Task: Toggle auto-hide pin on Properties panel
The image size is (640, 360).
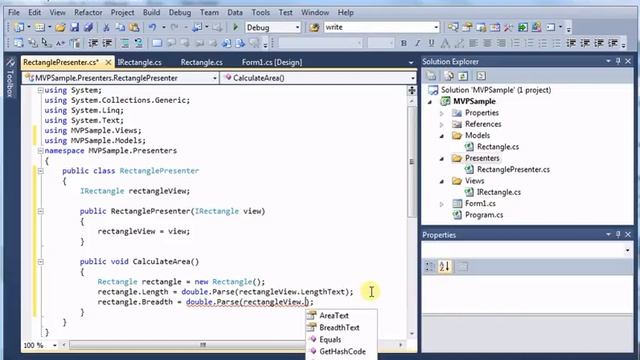Action: coord(618,235)
